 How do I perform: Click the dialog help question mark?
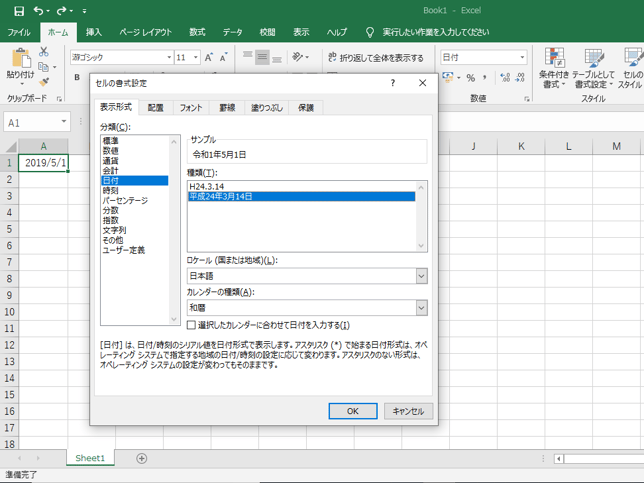[x=392, y=84]
